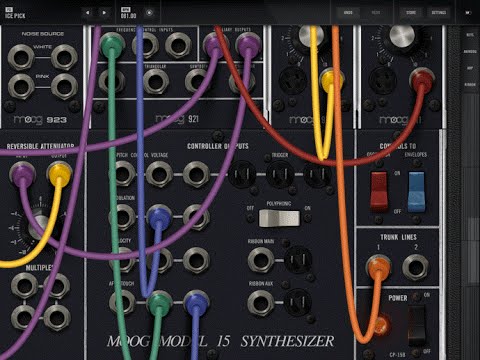The width and height of the screenshot is (480, 360).
Task: Switch to the ANIMOOG controller tab
Action: pyautogui.click(x=470, y=51)
